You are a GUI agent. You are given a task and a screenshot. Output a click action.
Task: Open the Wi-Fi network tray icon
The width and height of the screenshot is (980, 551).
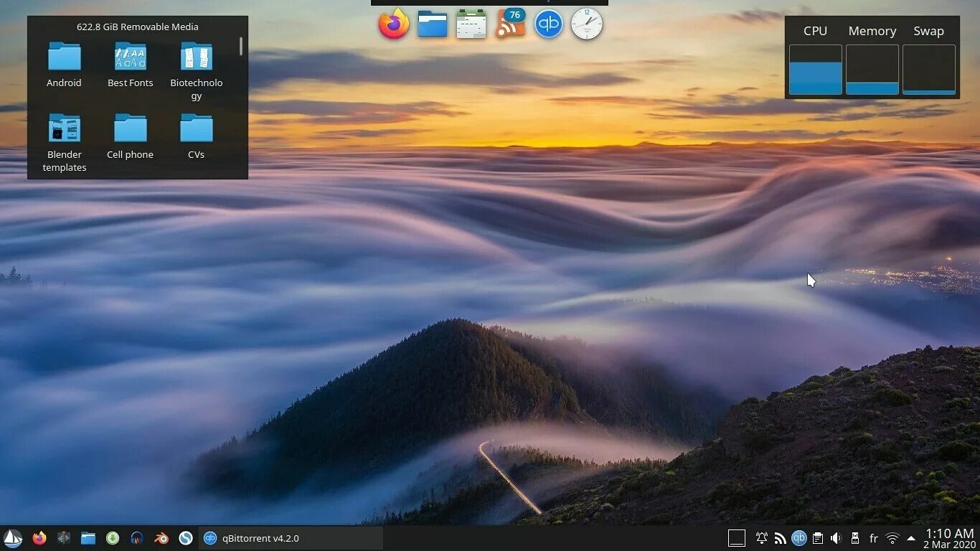tap(892, 538)
